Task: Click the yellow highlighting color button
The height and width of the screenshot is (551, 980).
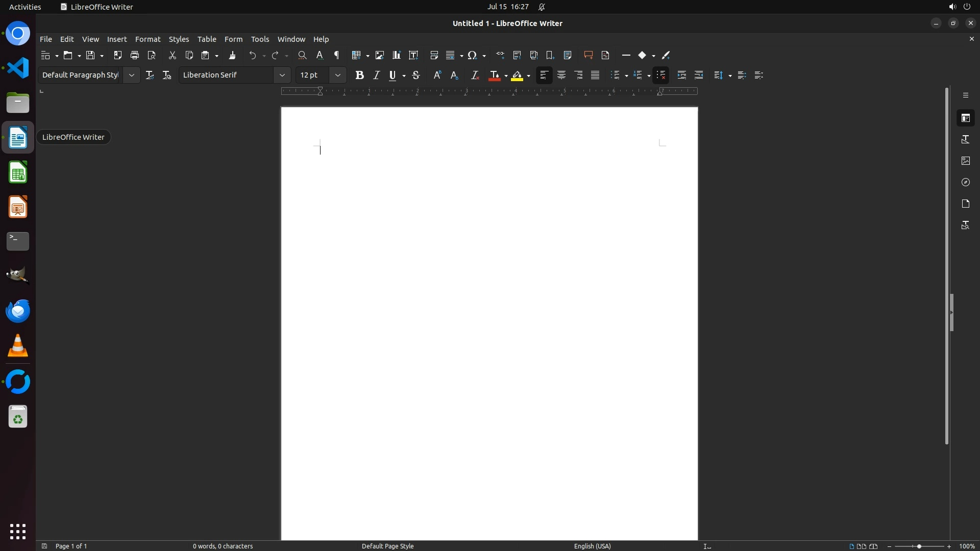Action: [x=517, y=76]
